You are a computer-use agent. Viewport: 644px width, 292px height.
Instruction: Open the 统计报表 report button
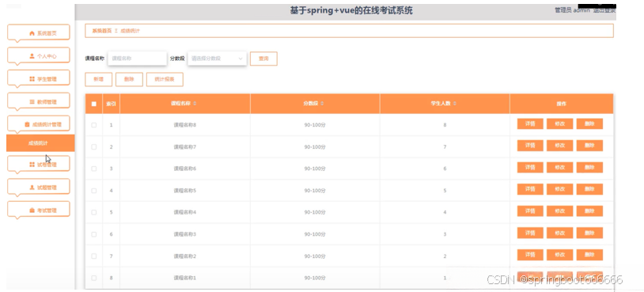click(x=165, y=79)
